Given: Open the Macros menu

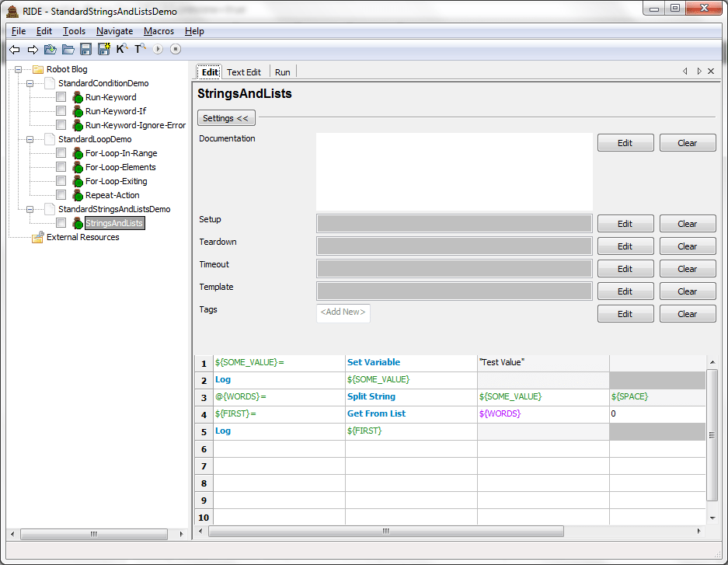Looking at the screenshot, I should pyautogui.click(x=158, y=31).
